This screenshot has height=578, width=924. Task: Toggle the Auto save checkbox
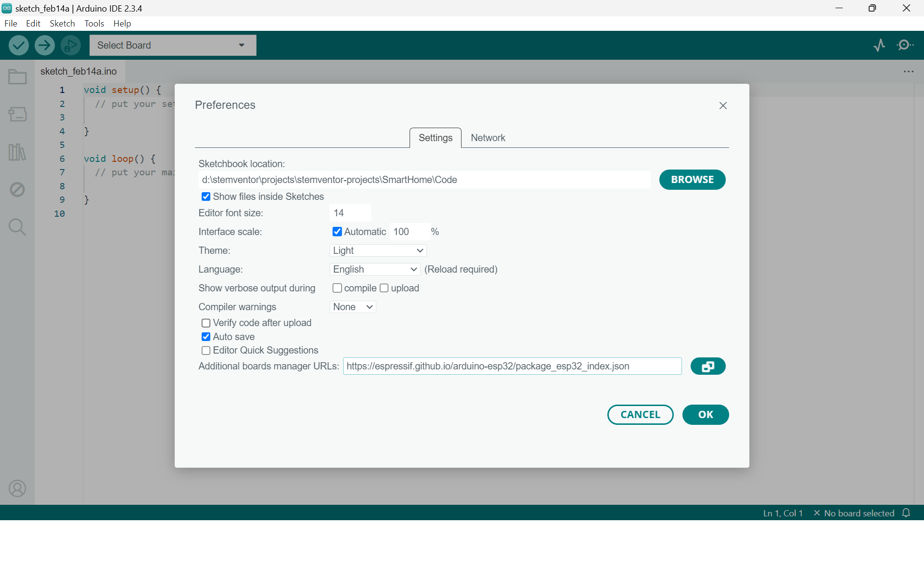click(x=206, y=337)
